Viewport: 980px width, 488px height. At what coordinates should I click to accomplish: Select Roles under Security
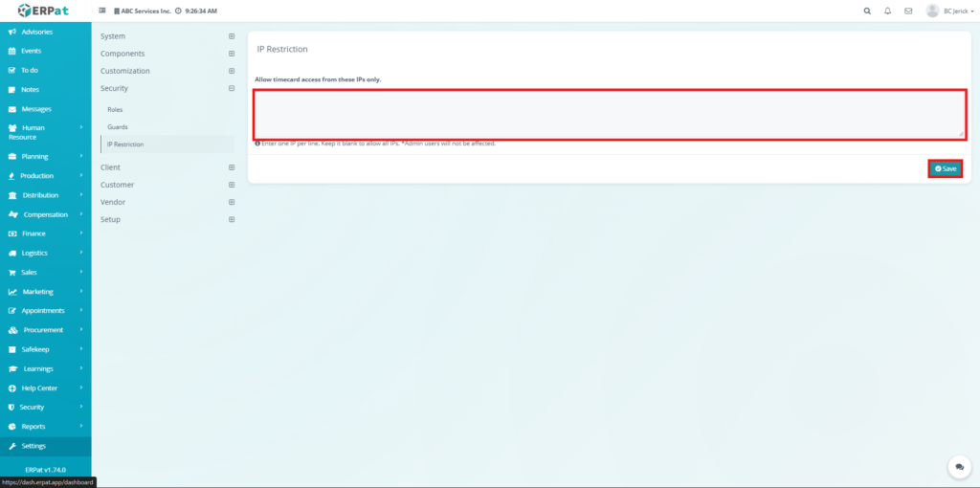click(x=115, y=109)
